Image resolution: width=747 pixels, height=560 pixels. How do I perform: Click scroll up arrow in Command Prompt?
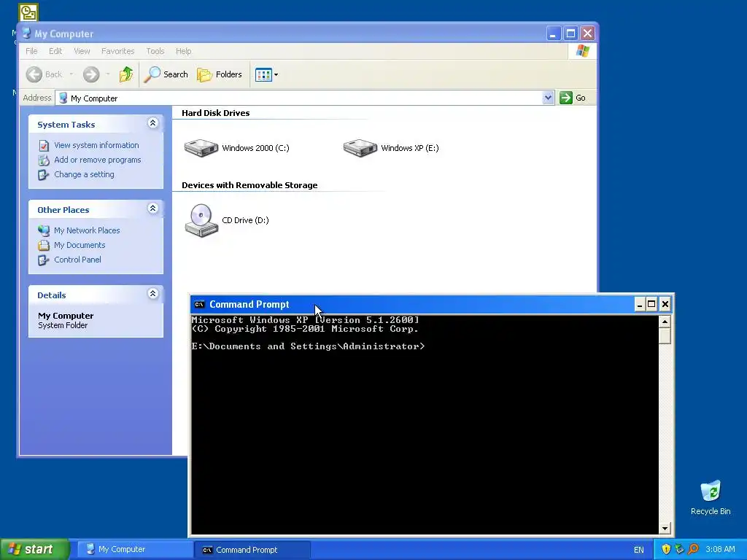tap(665, 322)
